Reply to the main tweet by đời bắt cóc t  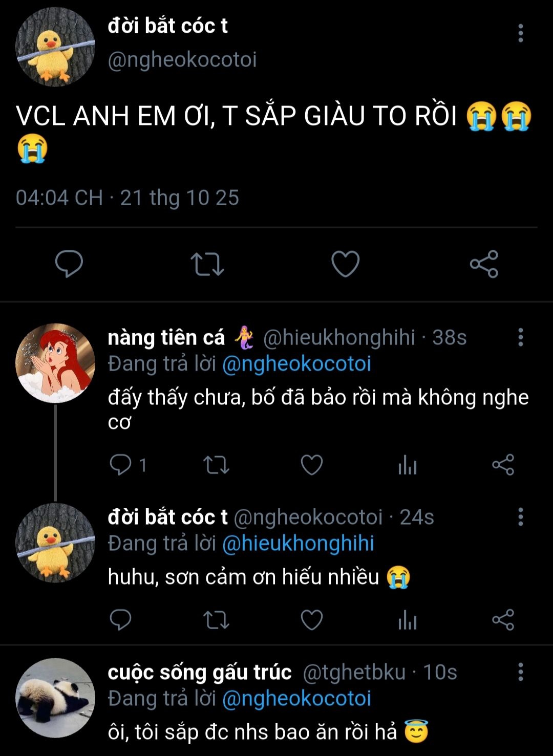(x=69, y=264)
